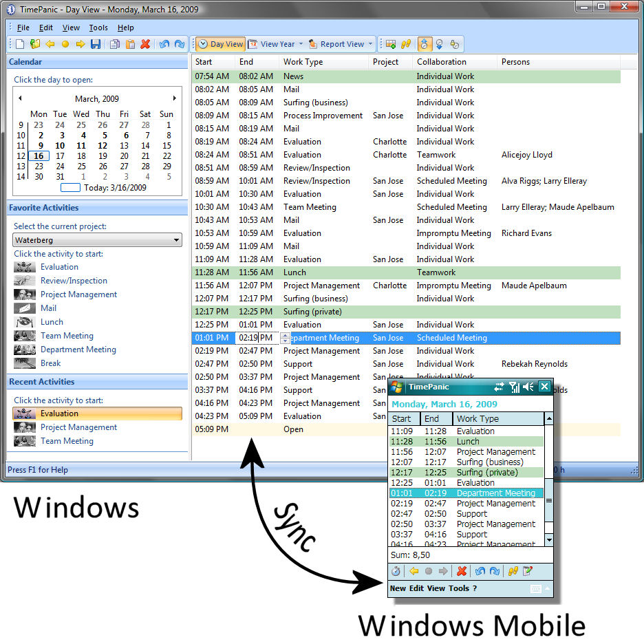644x644 pixels.
Task: Start the Department Meeting favorite activity
Action: pos(78,350)
